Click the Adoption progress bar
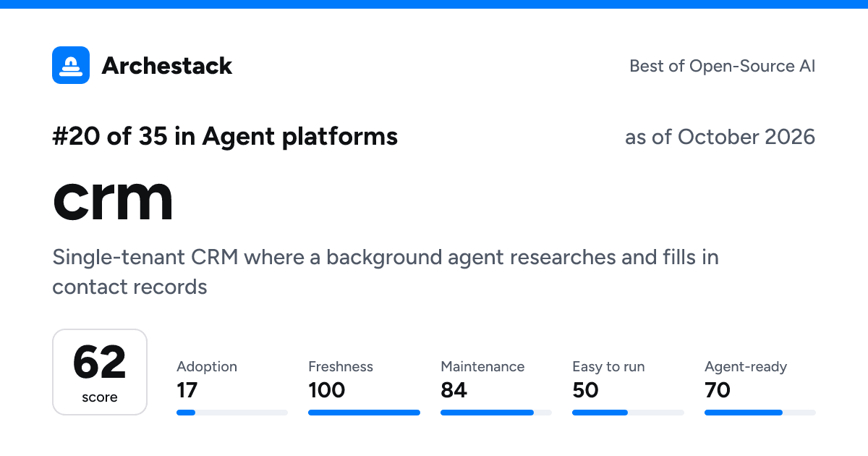 (x=232, y=413)
